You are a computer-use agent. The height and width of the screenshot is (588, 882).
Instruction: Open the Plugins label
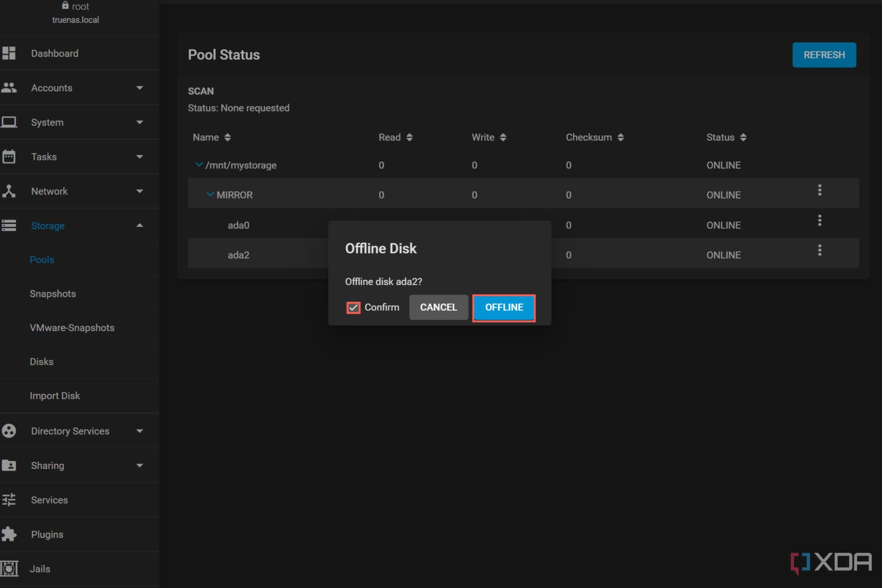tap(47, 534)
